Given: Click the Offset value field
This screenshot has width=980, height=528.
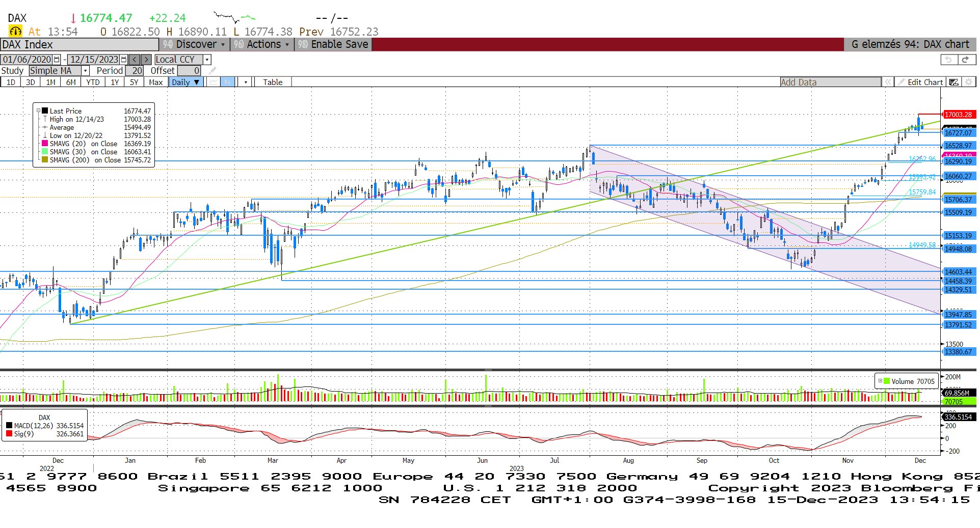Looking at the screenshot, I should tap(189, 71).
